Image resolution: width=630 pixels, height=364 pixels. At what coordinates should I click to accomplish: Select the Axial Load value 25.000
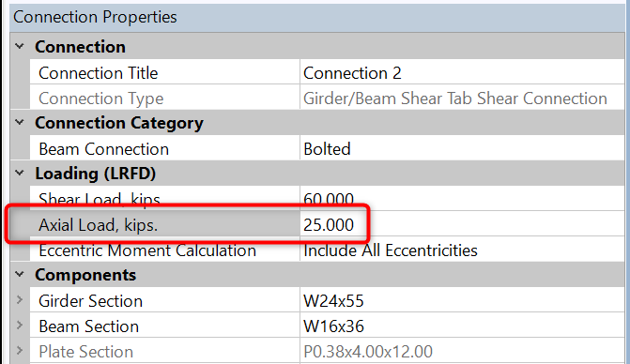point(329,225)
